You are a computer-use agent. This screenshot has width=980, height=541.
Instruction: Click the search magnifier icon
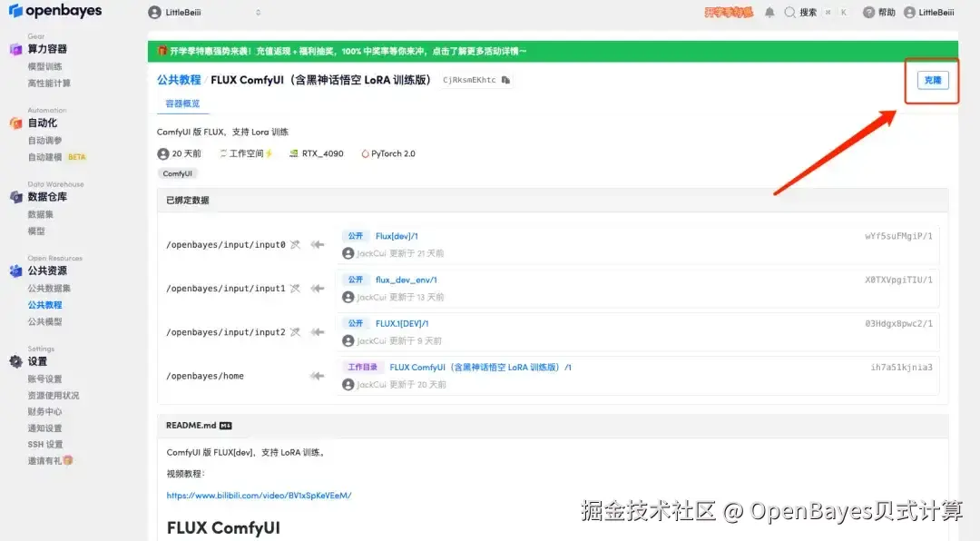tap(790, 13)
